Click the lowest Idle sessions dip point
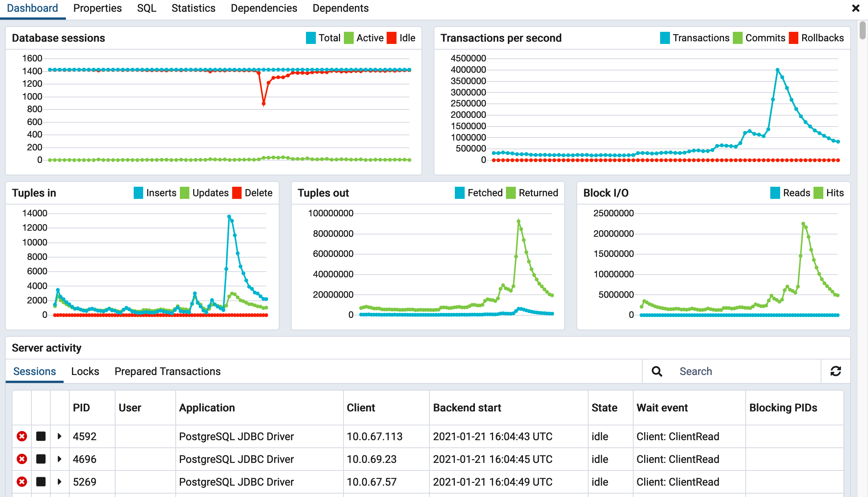This screenshot has height=497, width=868. pyautogui.click(x=264, y=103)
